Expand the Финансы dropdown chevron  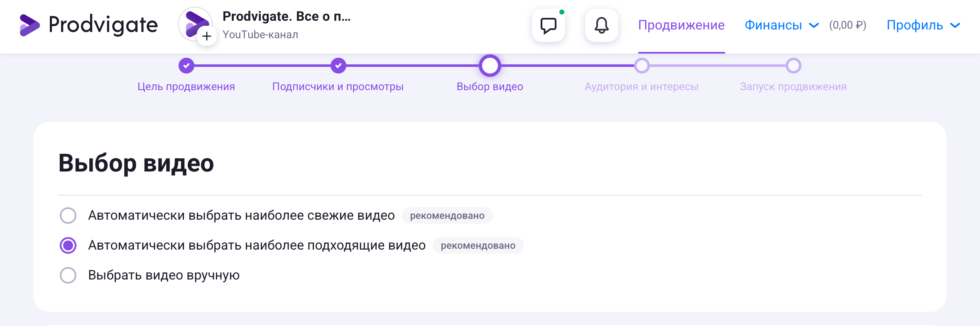pos(814,25)
